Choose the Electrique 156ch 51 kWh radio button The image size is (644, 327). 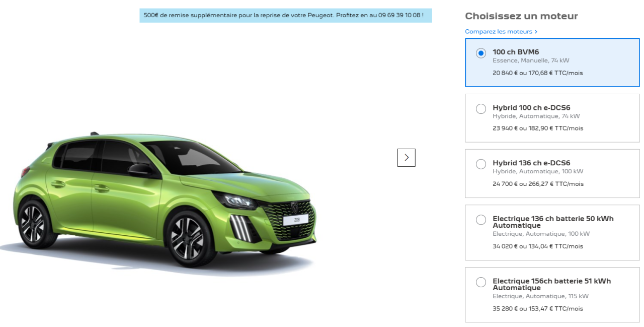click(480, 282)
